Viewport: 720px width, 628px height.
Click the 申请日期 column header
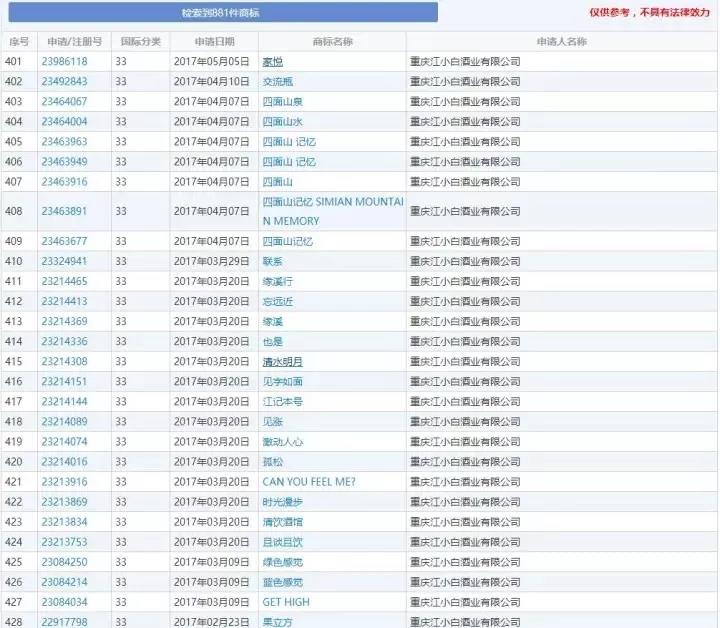(214, 42)
